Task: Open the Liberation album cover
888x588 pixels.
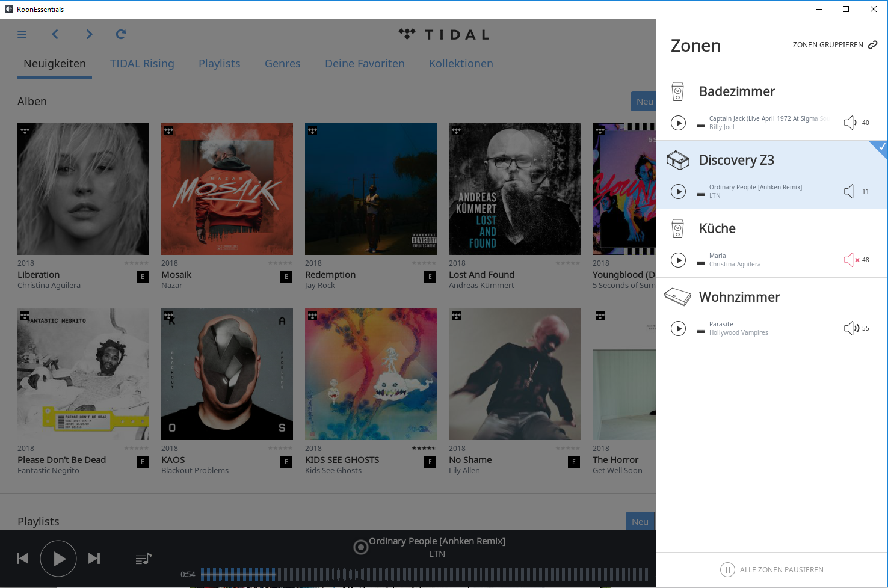Action: click(83, 189)
